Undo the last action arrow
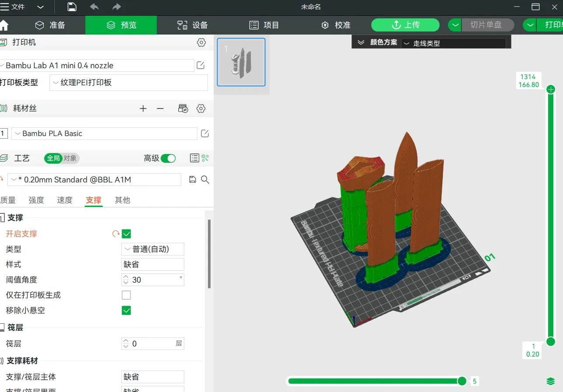 (x=94, y=7)
